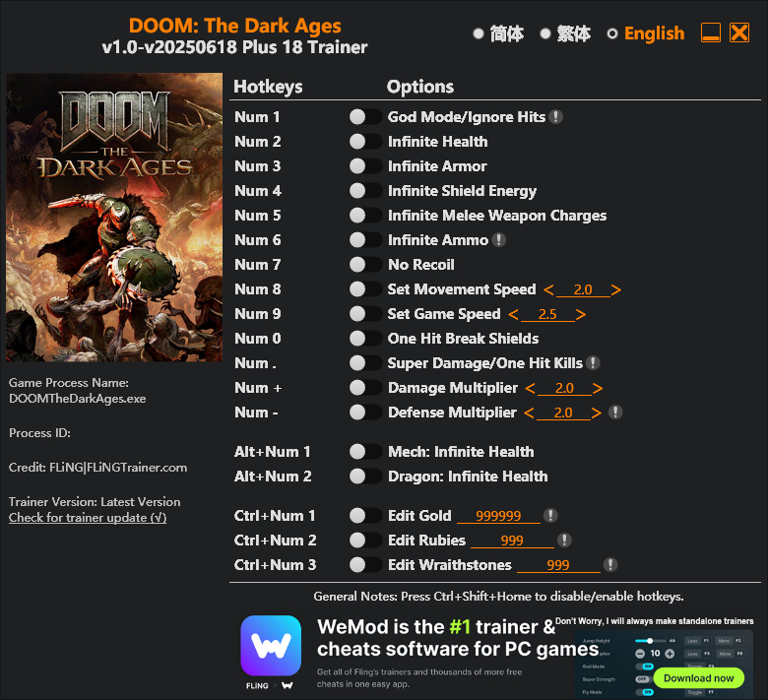Increase Damage Multiplier with right arrow
Viewport: 768px width, 700px height.
(x=598, y=388)
